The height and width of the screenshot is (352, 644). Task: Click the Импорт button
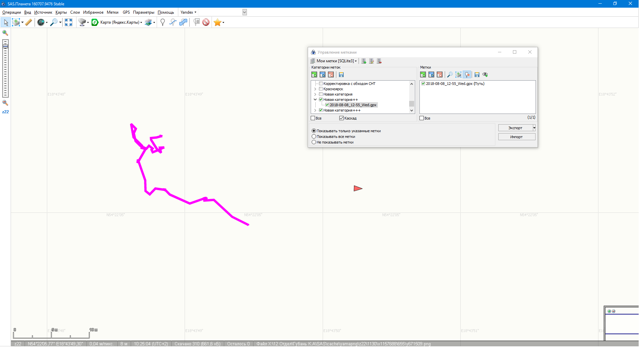point(516,137)
